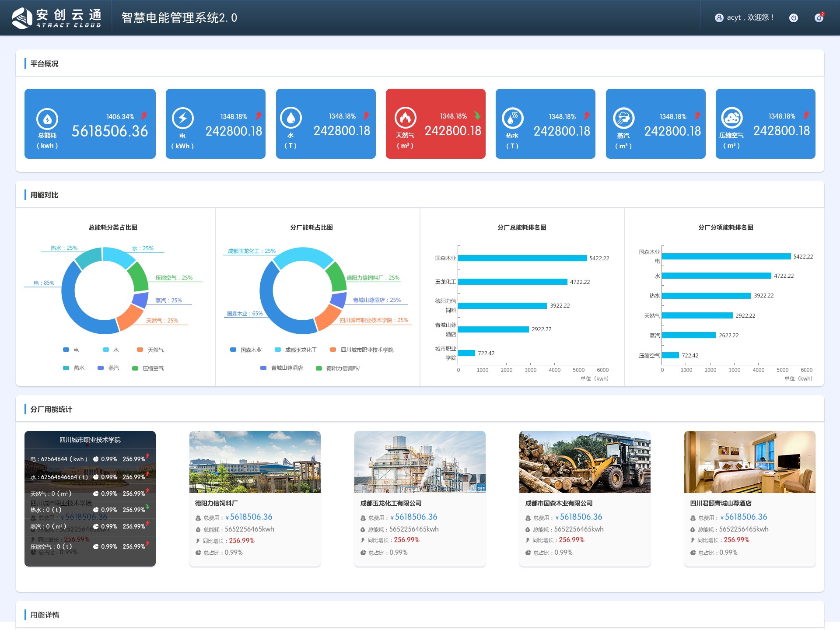
Task: Click the natural gas flame icon
Action: 405,118
